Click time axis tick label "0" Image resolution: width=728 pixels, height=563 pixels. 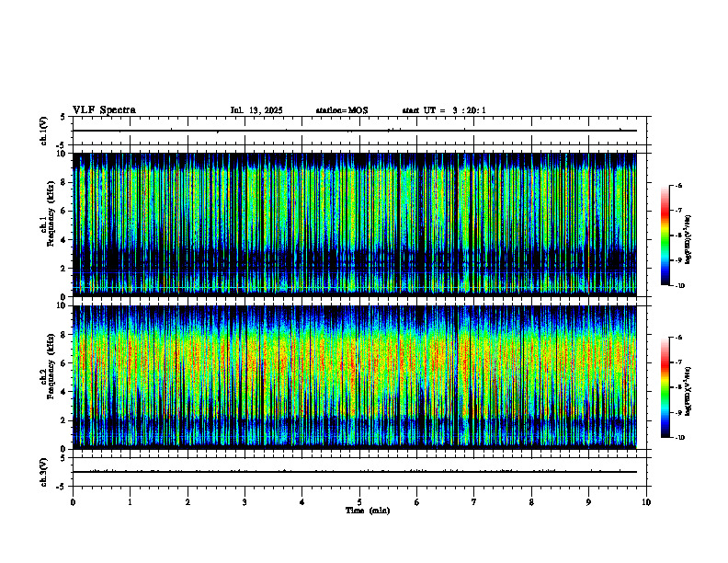pos(73,502)
